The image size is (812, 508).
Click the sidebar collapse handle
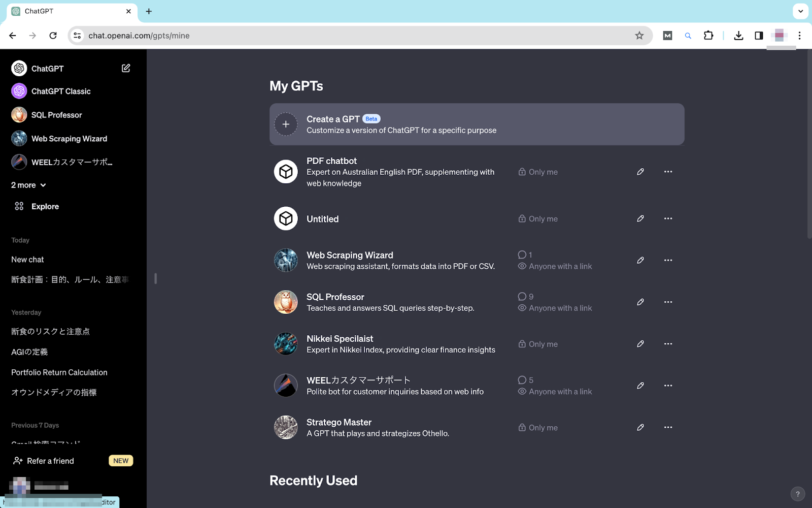coord(155,278)
